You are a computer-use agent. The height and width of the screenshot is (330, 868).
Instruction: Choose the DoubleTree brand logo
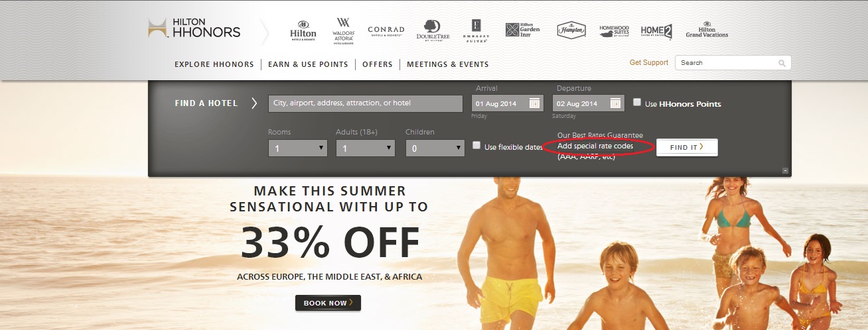pyautogui.click(x=433, y=30)
